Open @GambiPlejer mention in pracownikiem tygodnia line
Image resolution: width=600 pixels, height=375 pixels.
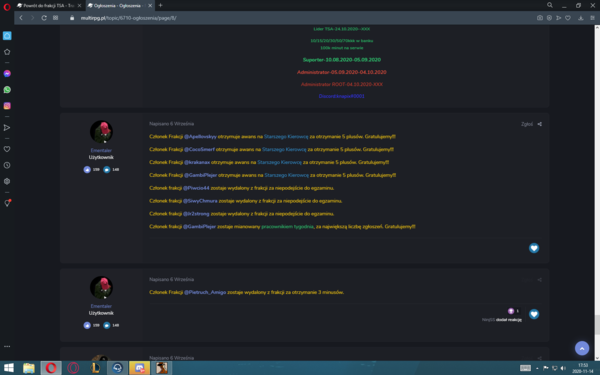click(x=199, y=227)
